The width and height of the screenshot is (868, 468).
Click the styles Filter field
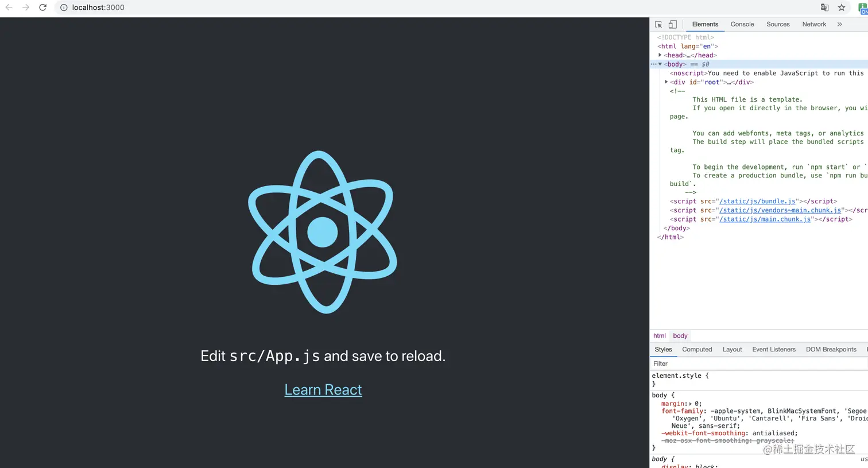point(758,363)
